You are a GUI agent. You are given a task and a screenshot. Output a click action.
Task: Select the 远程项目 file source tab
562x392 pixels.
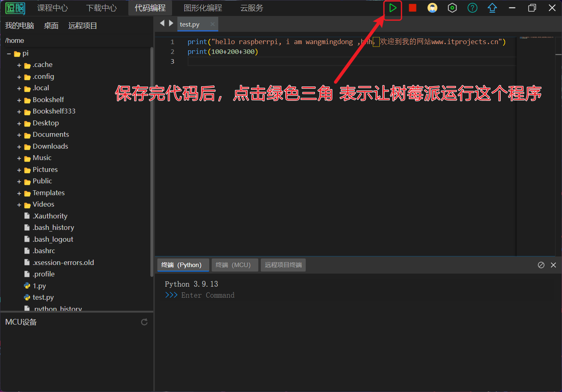click(83, 26)
